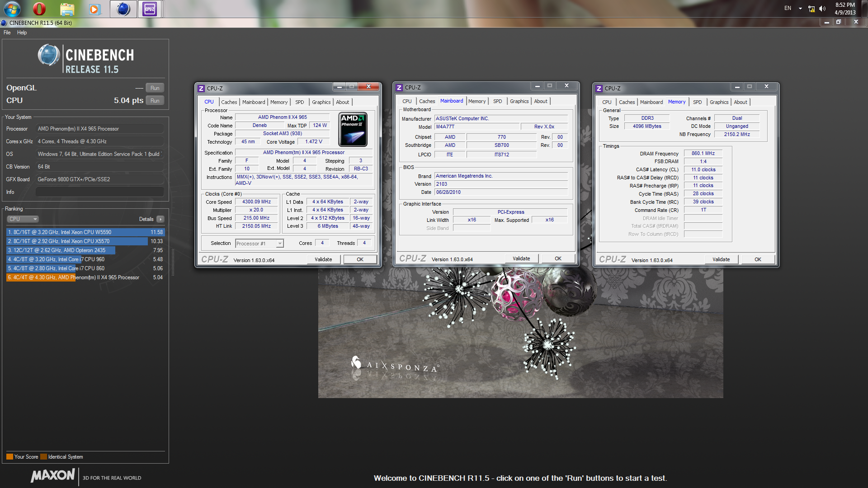Open language bar options arrow

[800, 9]
